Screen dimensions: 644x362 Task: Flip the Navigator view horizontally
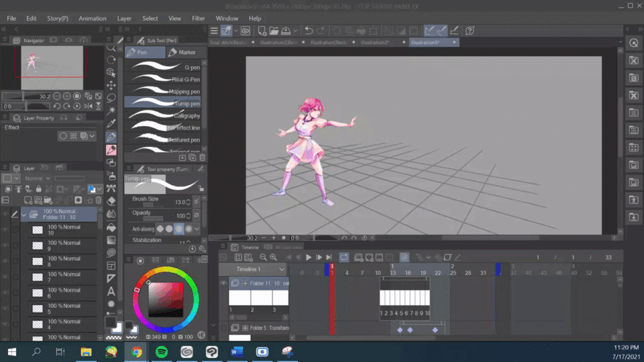89,106
